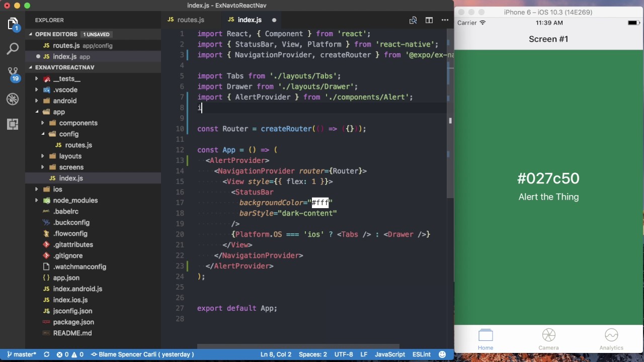Click the 1 UNSAVED badge

pos(96,34)
